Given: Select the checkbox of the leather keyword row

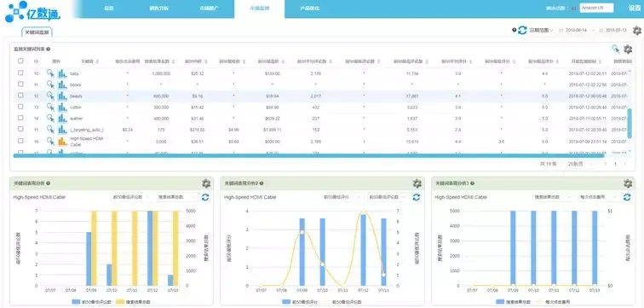Looking at the screenshot, I should (x=20, y=118).
